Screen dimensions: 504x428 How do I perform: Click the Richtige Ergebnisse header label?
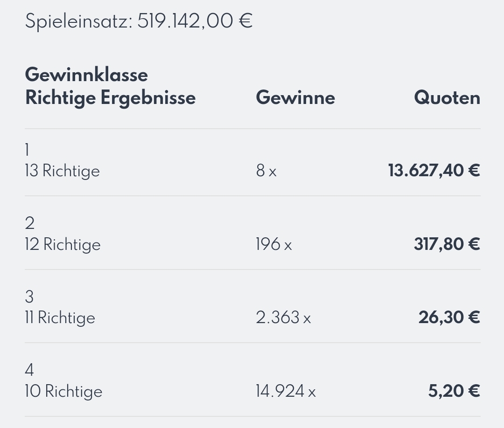(x=110, y=98)
